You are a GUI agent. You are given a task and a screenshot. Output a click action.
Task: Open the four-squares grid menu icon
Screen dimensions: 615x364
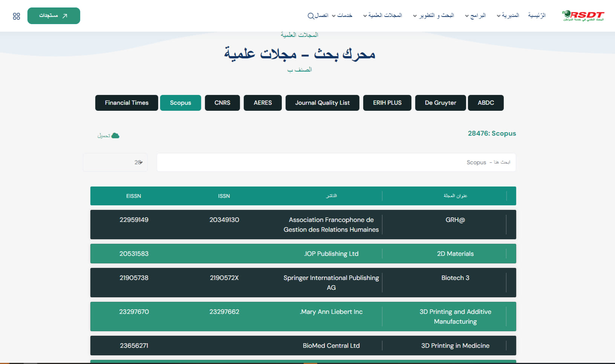(16, 16)
